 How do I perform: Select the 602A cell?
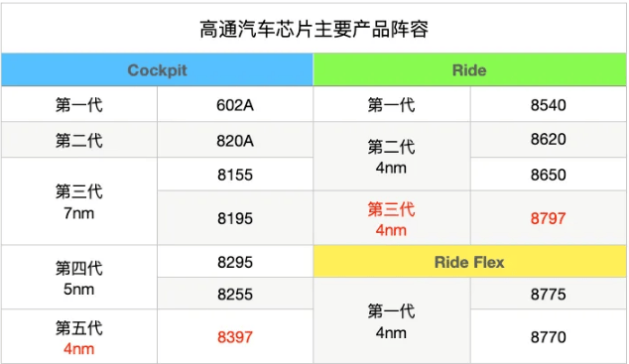tap(235, 104)
